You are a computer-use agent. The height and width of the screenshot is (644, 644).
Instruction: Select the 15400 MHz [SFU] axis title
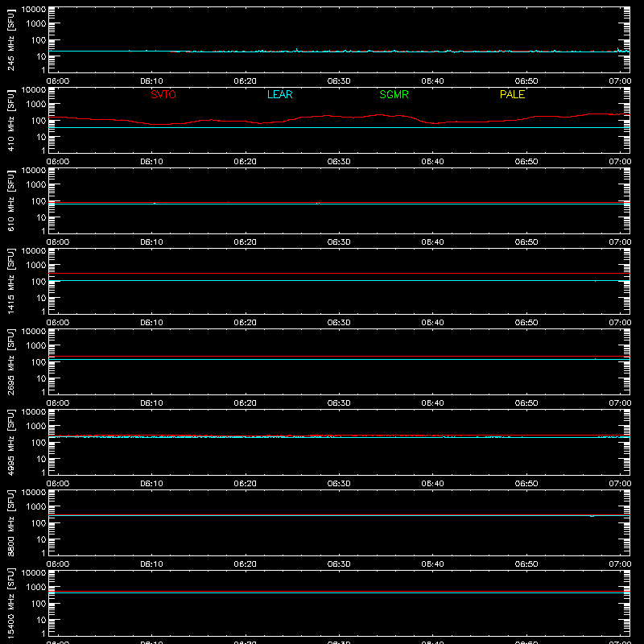coord(10,603)
